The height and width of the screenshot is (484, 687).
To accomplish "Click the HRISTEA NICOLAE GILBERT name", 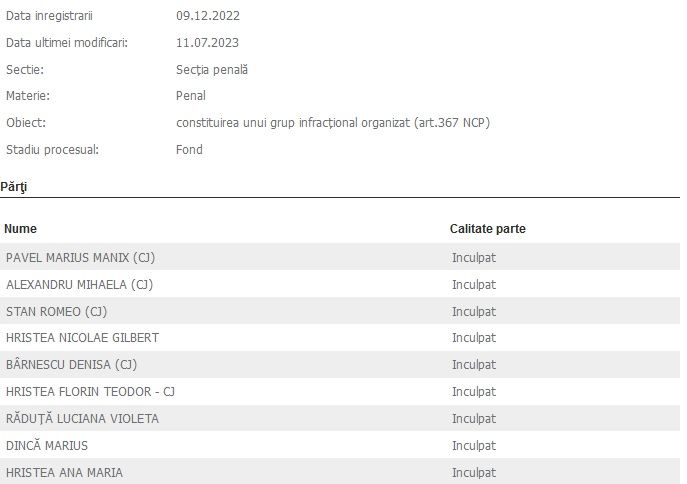I will 82,338.
